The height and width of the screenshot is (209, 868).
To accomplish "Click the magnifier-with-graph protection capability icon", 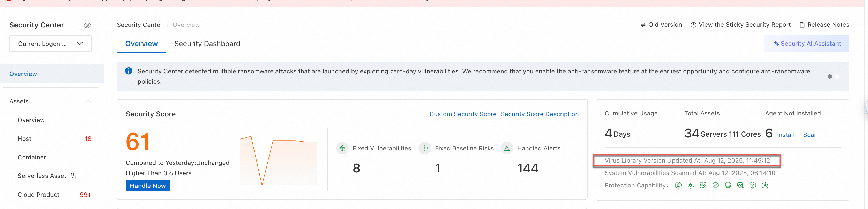I will (740, 185).
